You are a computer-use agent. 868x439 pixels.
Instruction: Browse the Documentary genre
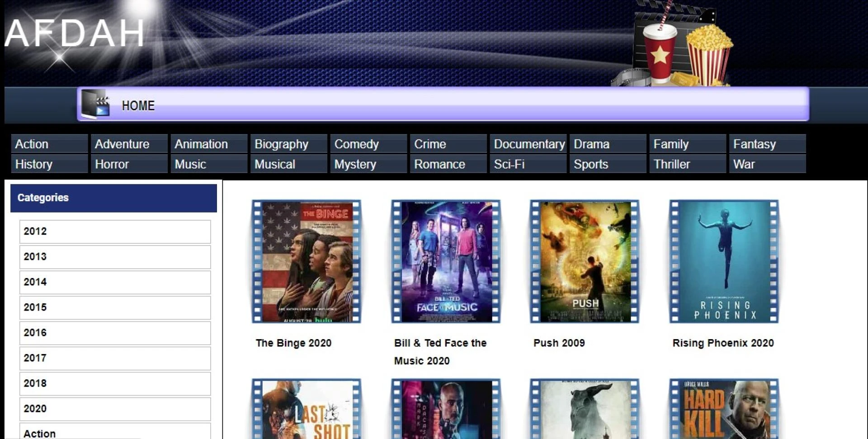pos(529,144)
